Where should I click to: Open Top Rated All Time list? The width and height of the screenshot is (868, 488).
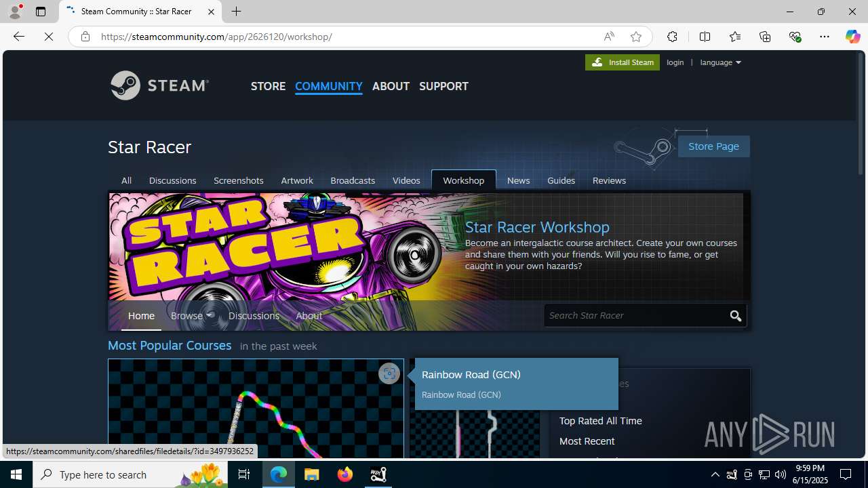point(600,421)
